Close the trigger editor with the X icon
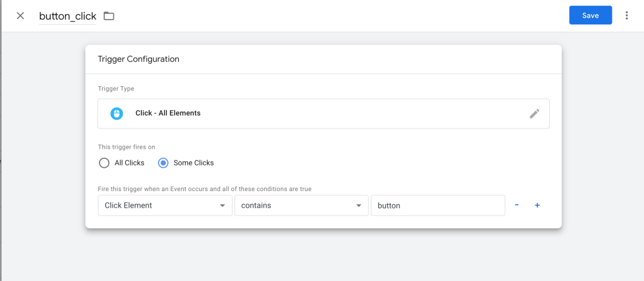The image size is (644, 281). 20,16
